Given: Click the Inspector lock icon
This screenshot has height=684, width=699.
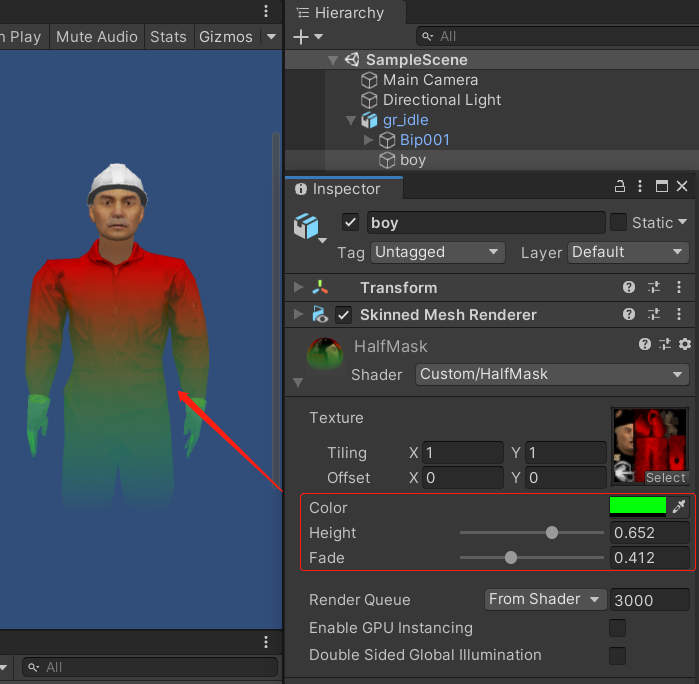Looking at the screenshot, I should 621,187.
